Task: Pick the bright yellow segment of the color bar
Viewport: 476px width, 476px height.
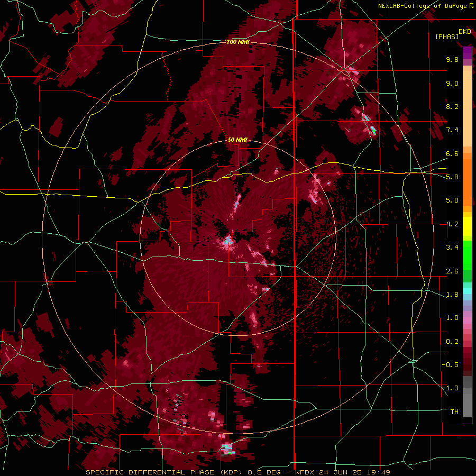Action: click(x=467, y=226)
